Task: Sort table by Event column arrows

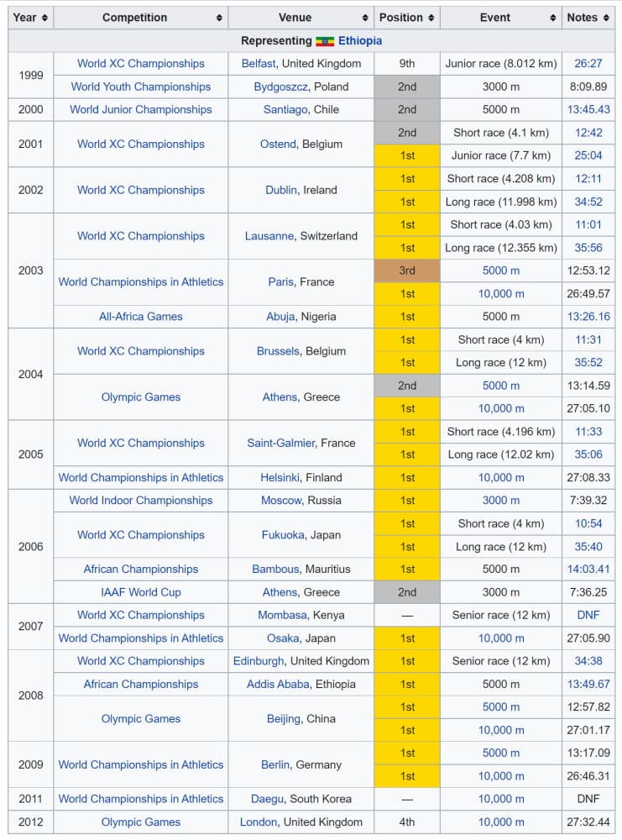Action: 553,18
